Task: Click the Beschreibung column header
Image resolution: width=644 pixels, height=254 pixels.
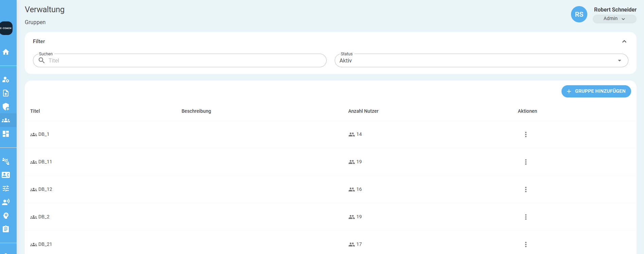Action: (x=196, y=111)
